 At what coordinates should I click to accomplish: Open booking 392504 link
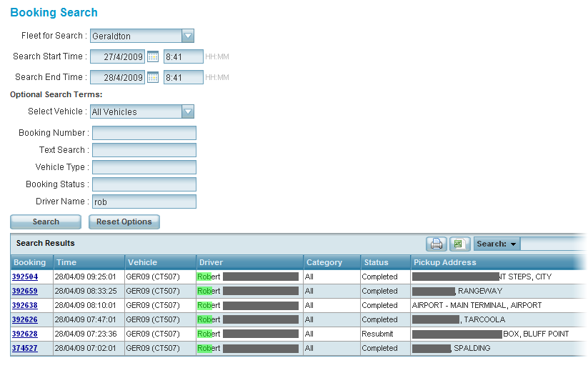click(x=25, y=277)
